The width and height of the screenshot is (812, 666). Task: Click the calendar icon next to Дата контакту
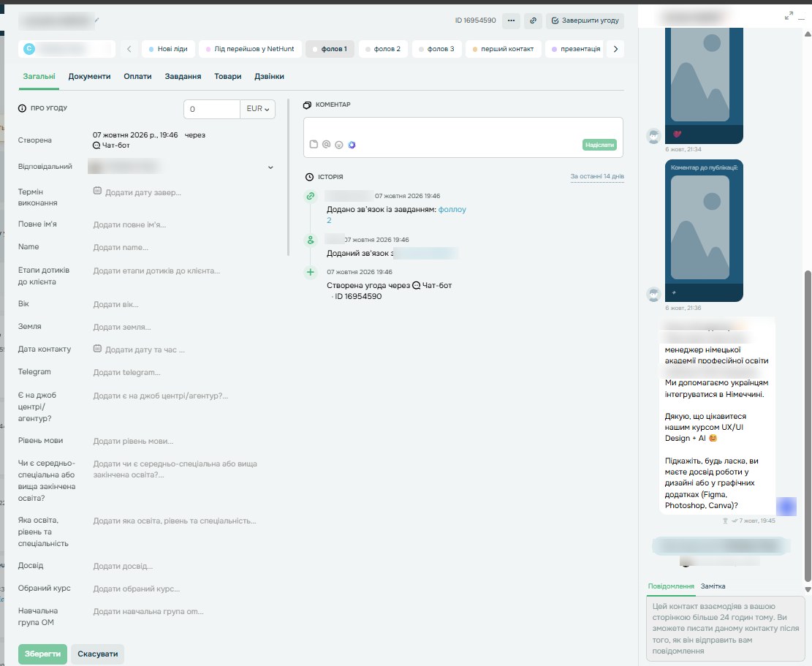(x=97, y=349)
